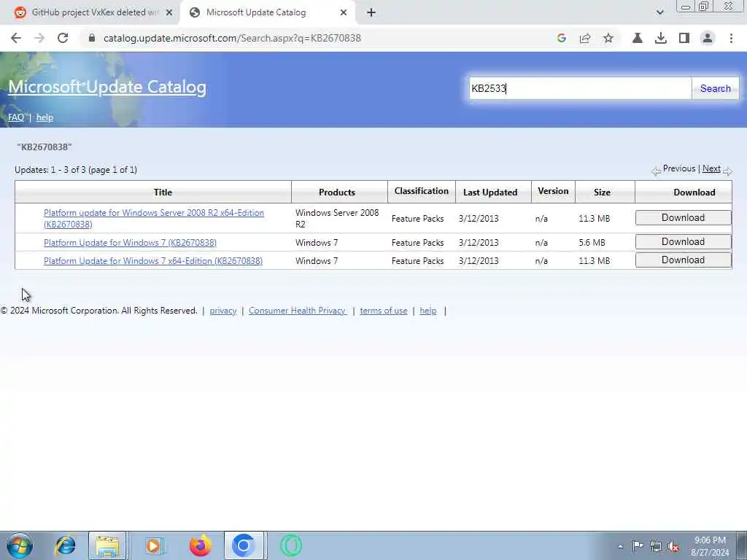Click the next page arrow icon
The width and height of the screenshot is (747, 560).
pyautogui.click(x=727, y=171)
